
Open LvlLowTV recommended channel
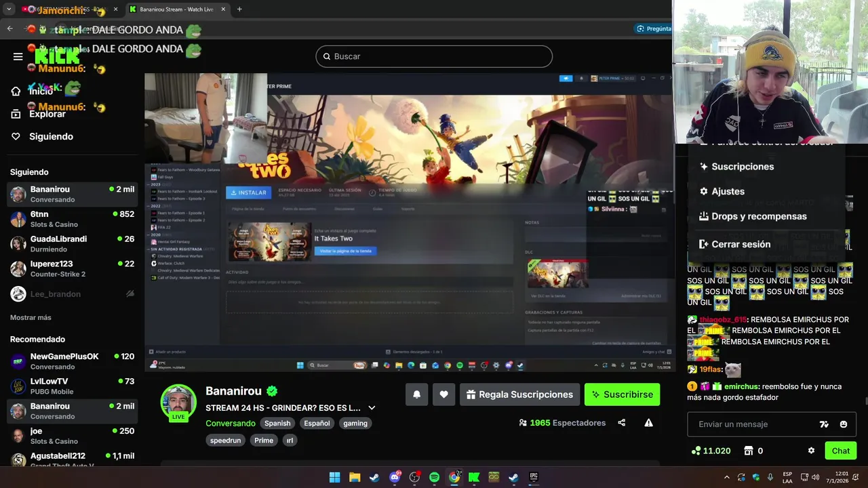pos(72,386)
